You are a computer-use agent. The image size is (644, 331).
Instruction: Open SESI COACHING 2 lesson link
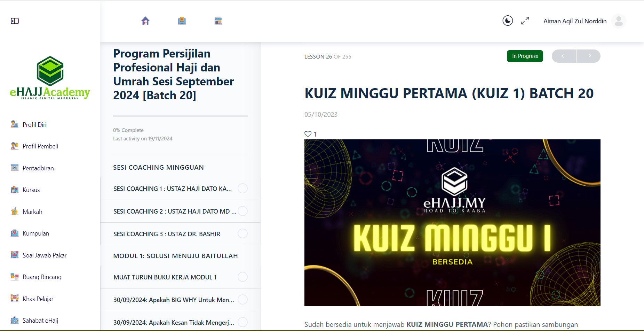pyautogui.click(x=175, y=211)
